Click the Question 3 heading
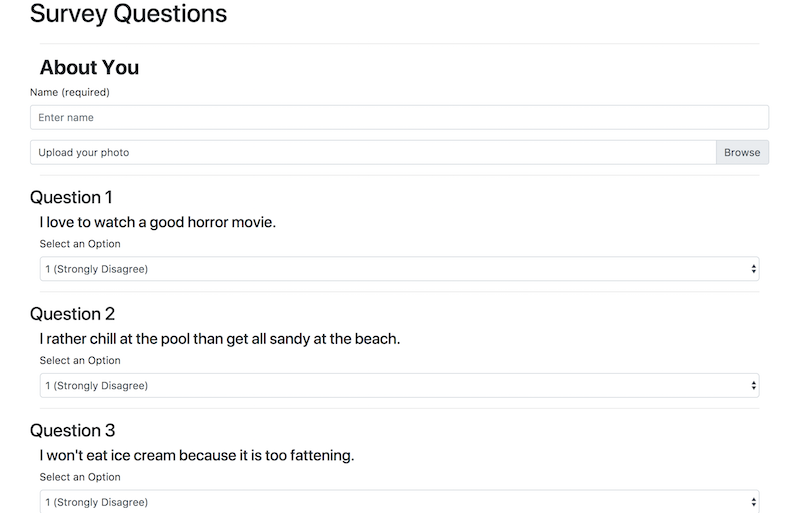This screenshot has width=800, height=513. point(72,430)
